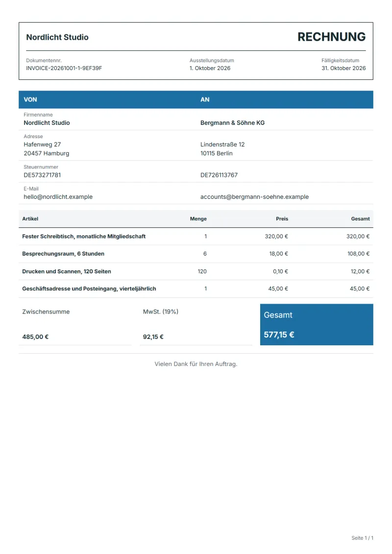
Task: Click the Fälligkeitsdatum label
Action: coord(341,60)
